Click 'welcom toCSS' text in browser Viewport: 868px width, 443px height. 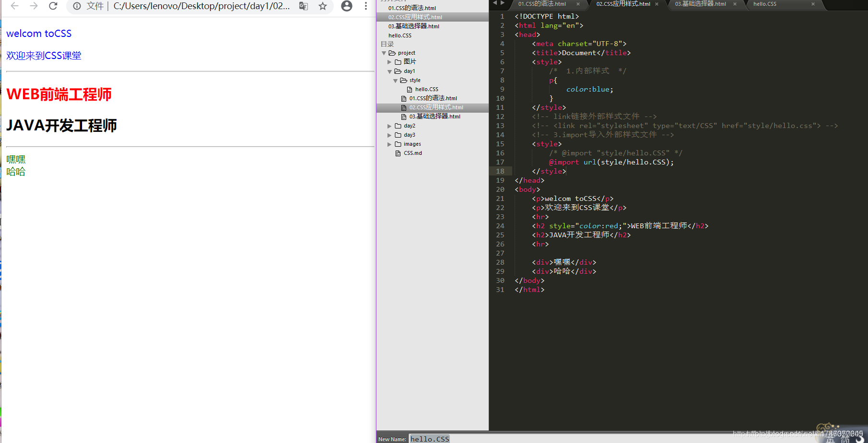[x=39, y=34]
